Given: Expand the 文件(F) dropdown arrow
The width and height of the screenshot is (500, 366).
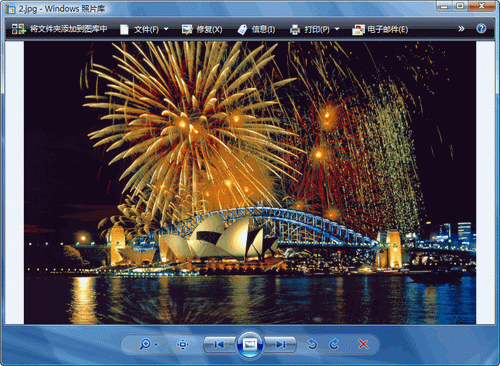Looking at the screenshot, I should [166, 29].
